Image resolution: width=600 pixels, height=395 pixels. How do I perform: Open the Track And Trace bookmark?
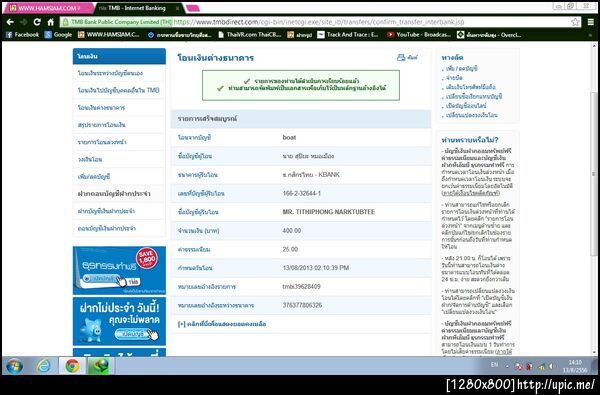click(348, 35)
